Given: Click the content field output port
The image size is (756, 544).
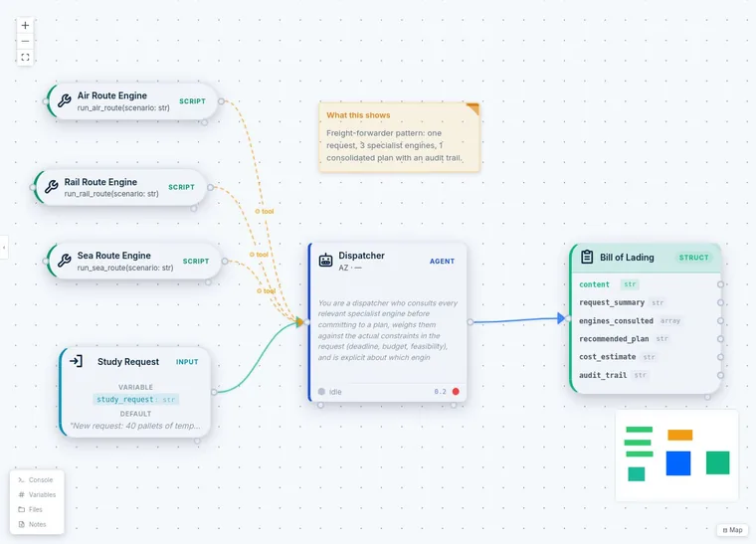Looking at the screenshot, I should coord(720,284).
